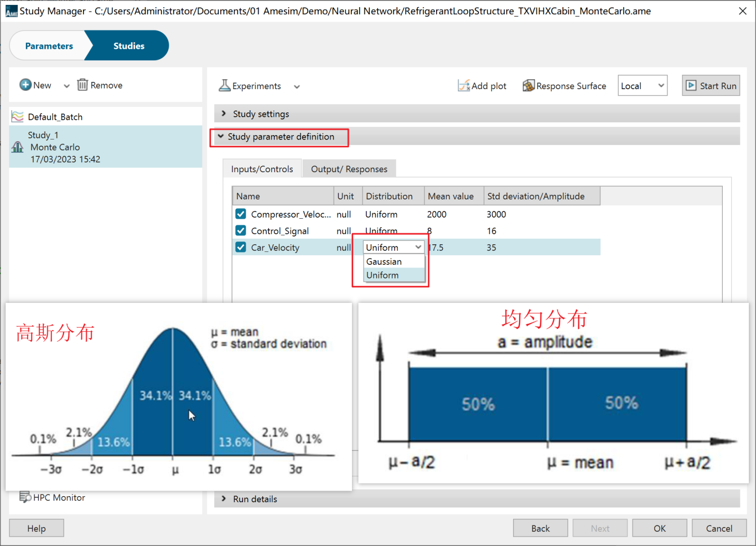Choose Uniform from the distribution list
The image size is (756, 546).
(x=394, y=275)
